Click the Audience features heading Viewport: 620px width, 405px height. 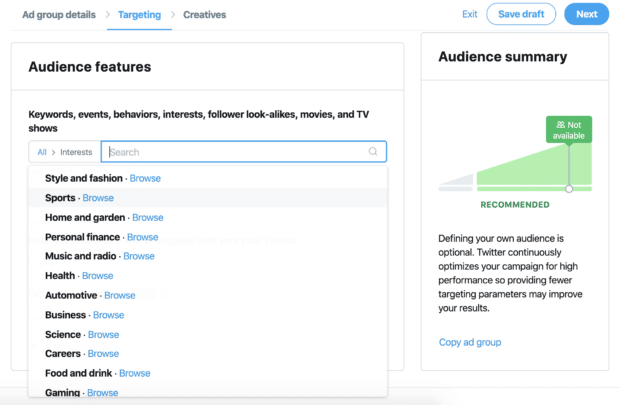90,67
